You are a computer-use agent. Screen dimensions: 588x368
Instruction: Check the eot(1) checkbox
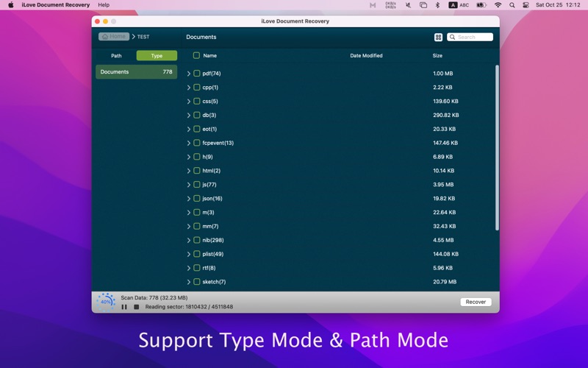coord(196,129)
